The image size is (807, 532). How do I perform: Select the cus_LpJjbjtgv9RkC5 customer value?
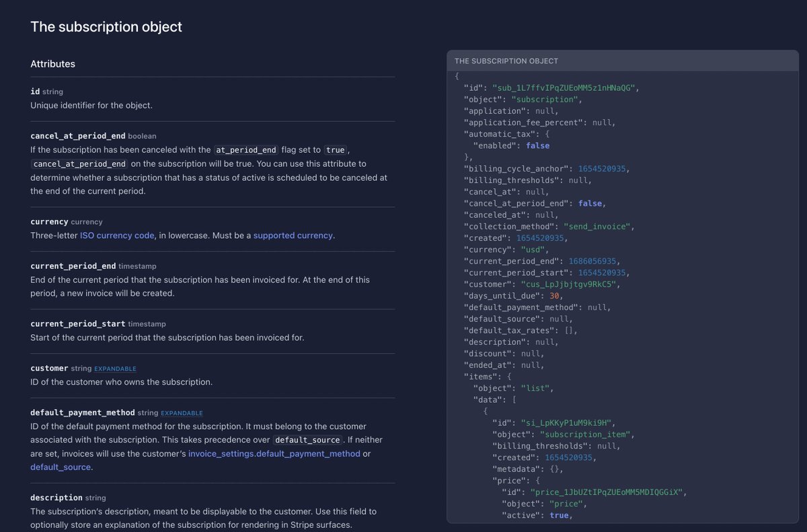569,284
